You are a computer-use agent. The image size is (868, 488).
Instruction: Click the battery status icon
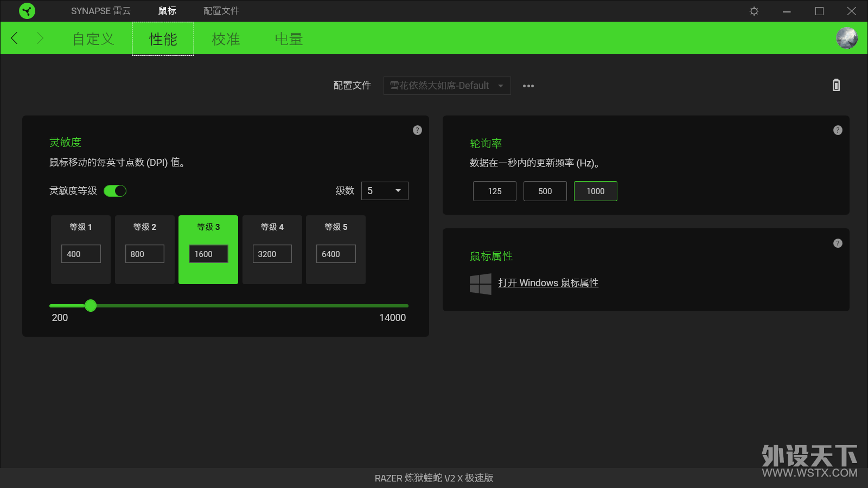(836, 85)
